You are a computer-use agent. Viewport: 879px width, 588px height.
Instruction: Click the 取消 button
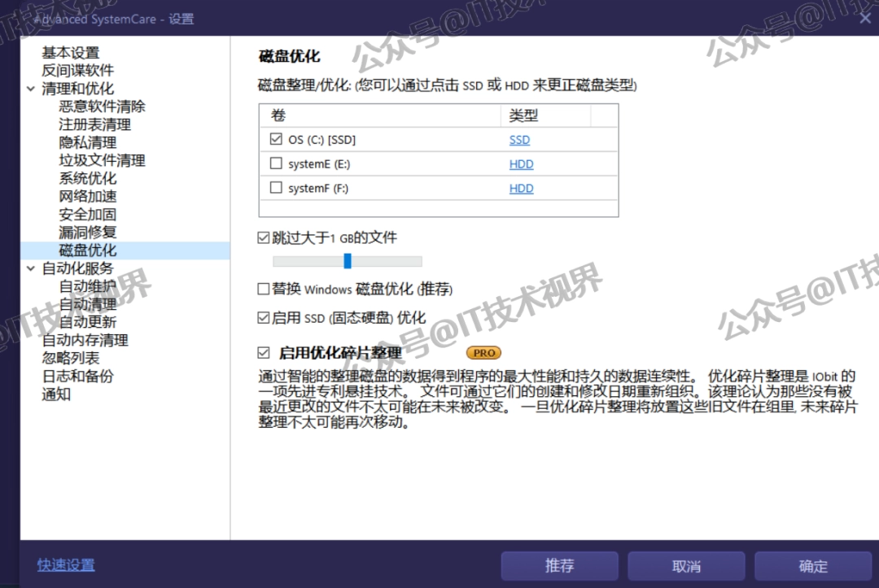pyautogui.click(x=686, y=566)
